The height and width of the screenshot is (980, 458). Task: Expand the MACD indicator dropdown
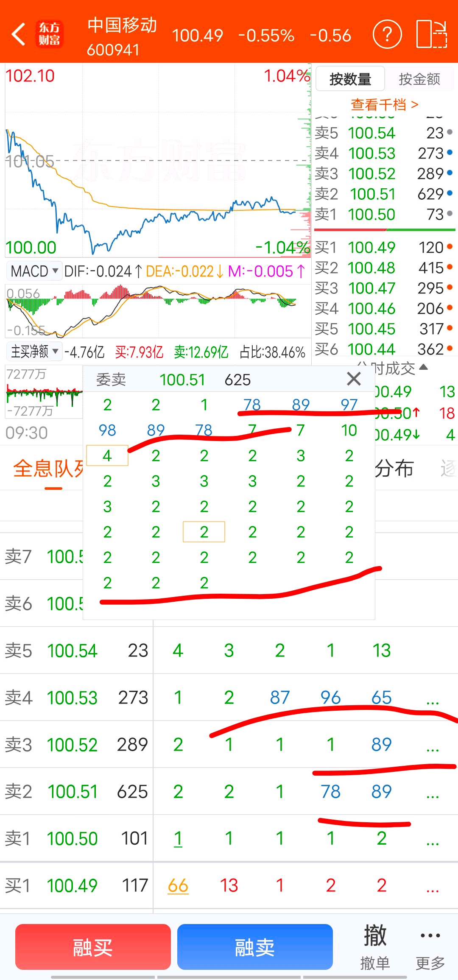point(34,271)
